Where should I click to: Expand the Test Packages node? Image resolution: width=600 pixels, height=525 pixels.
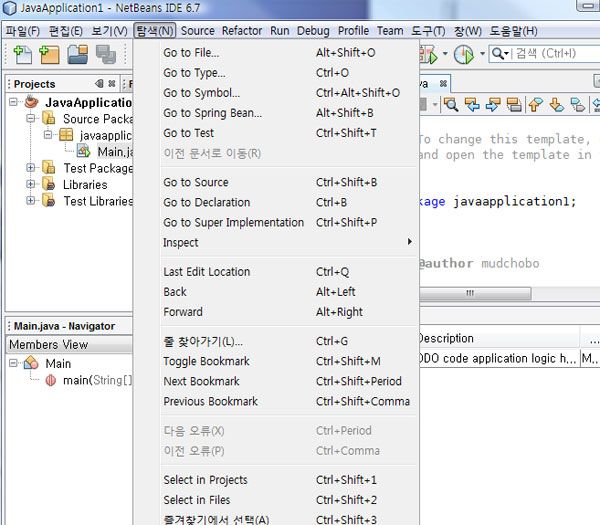pos(31,168)
